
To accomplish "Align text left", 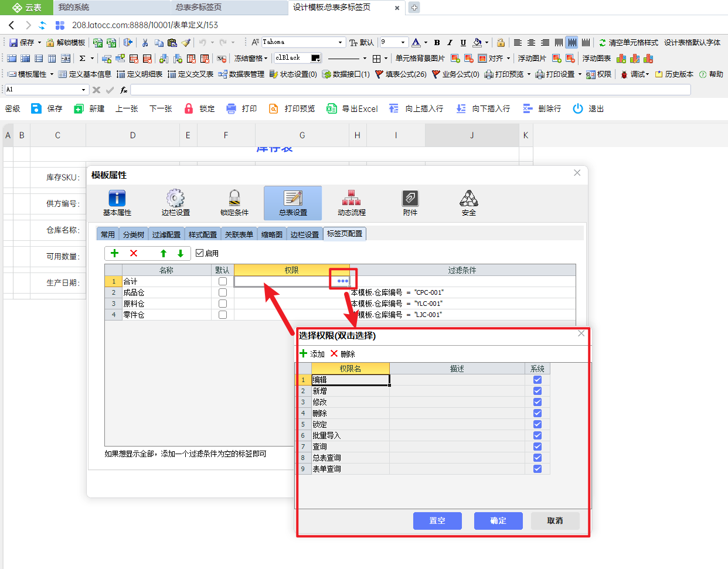I will click(518, 42).
